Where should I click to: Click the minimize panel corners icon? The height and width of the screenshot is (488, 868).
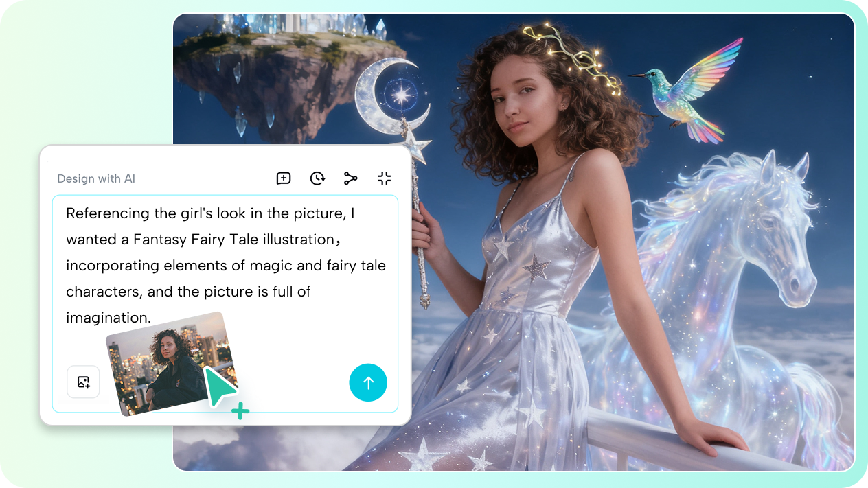pos(384,178)
